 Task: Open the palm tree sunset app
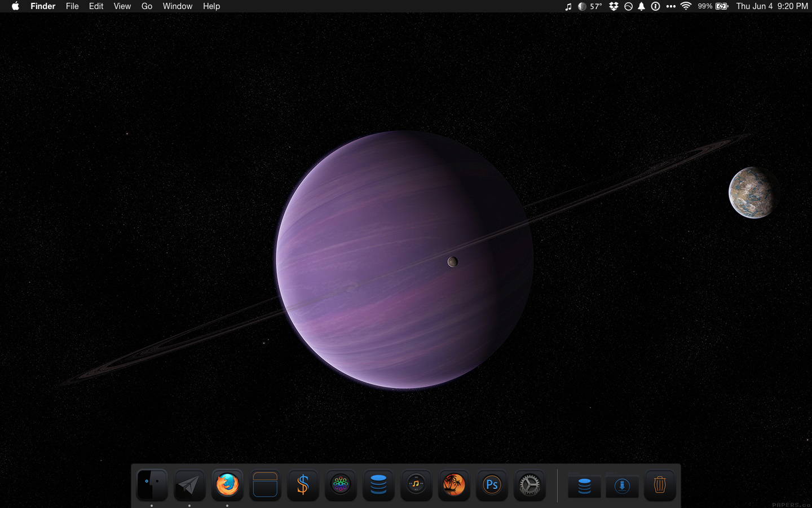[x=454, y=485]
